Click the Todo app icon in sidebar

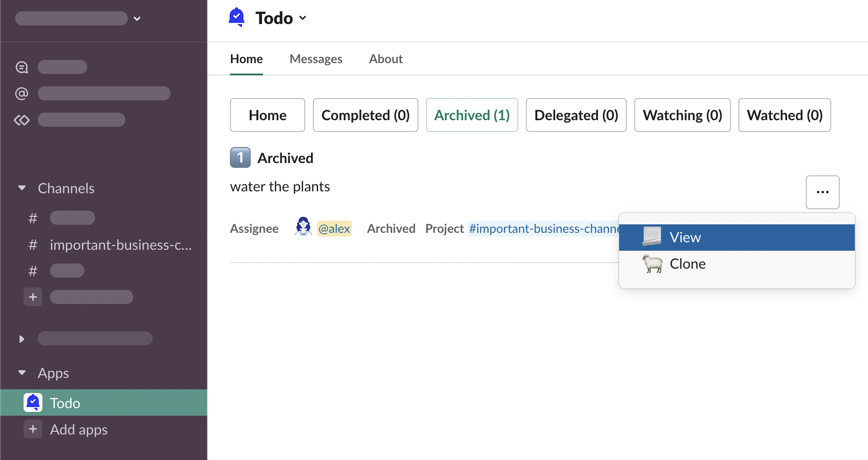pyautogui.click(x=33, y=402)
